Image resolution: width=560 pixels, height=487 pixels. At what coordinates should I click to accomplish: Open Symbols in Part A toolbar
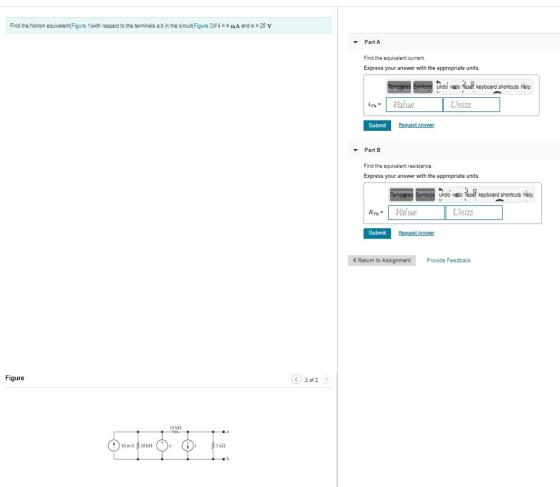point(423,87)
